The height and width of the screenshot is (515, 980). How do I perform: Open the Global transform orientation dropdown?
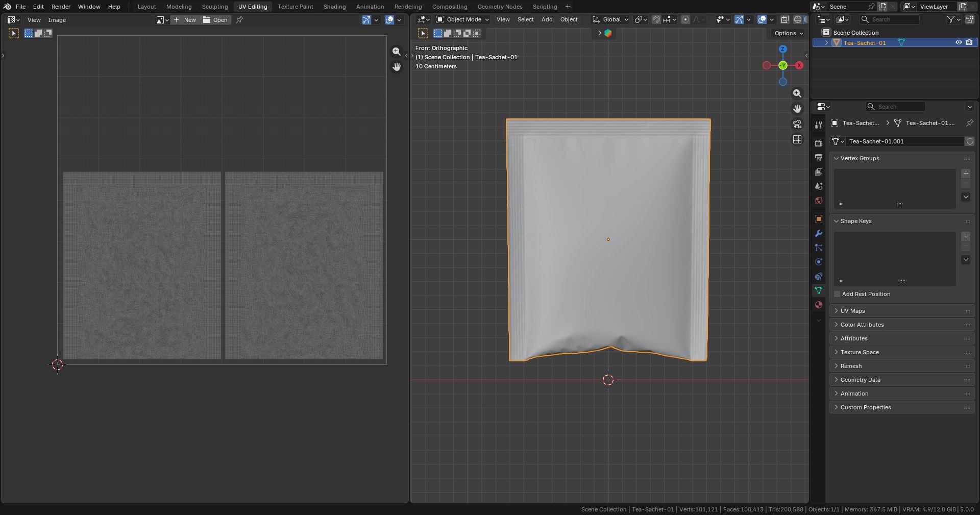(x=610, y=19)
